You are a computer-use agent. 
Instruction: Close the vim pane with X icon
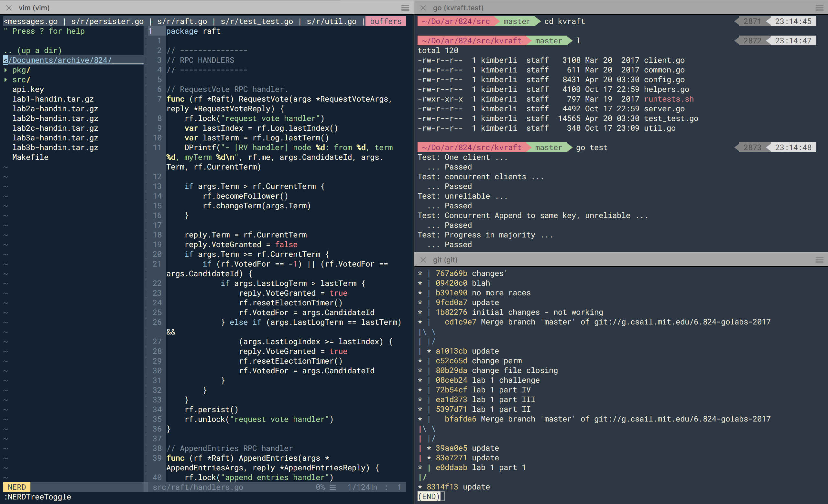coord(9,8)
